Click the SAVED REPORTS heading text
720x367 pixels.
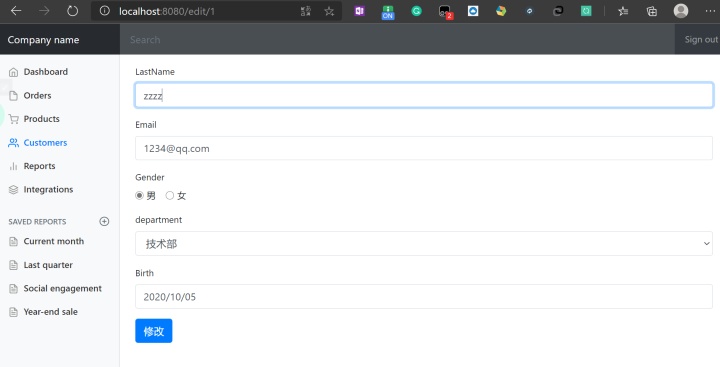37,221
